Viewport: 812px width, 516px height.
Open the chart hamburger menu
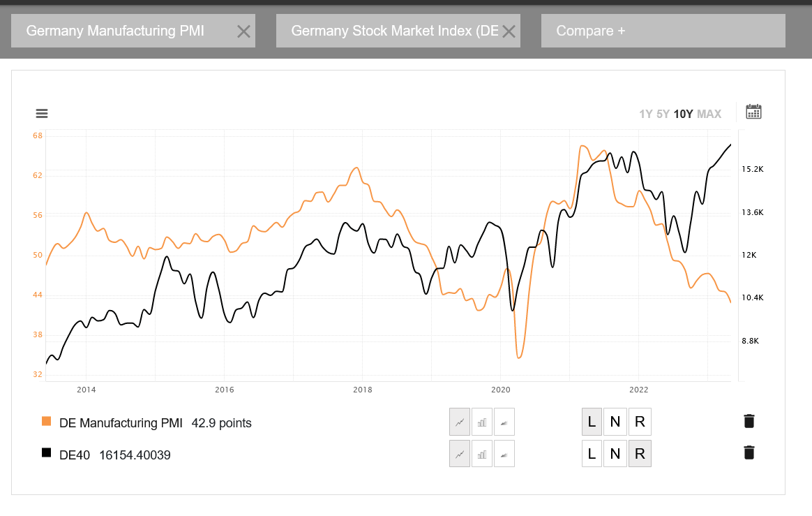(42, 113)
